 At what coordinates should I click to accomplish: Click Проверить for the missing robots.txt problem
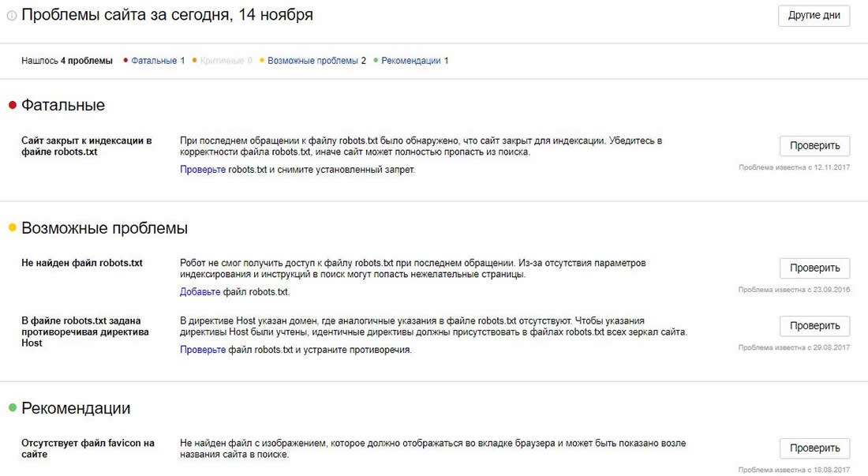[x=814, y=268]
